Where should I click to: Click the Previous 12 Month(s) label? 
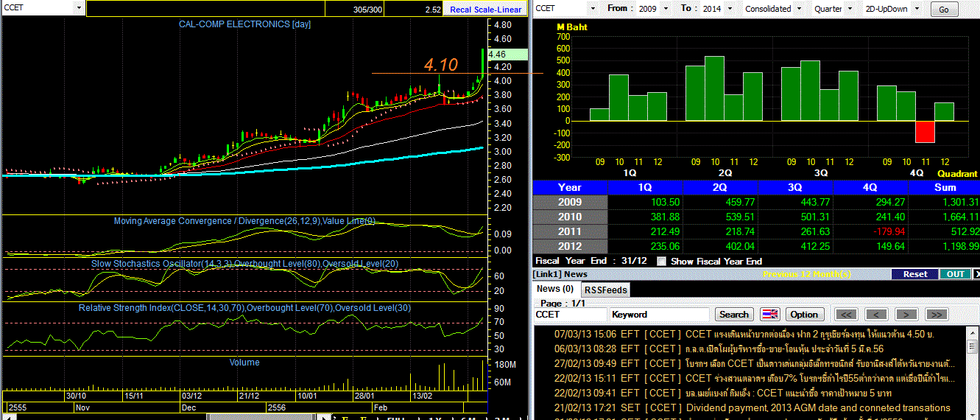click(x=807, y=274)
